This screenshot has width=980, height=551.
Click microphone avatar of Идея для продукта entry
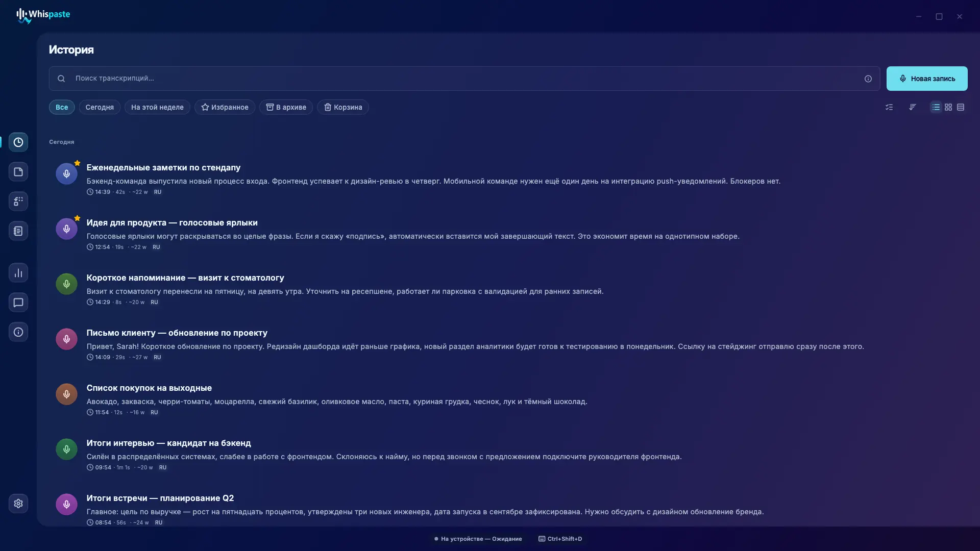(x=66, y=229)
